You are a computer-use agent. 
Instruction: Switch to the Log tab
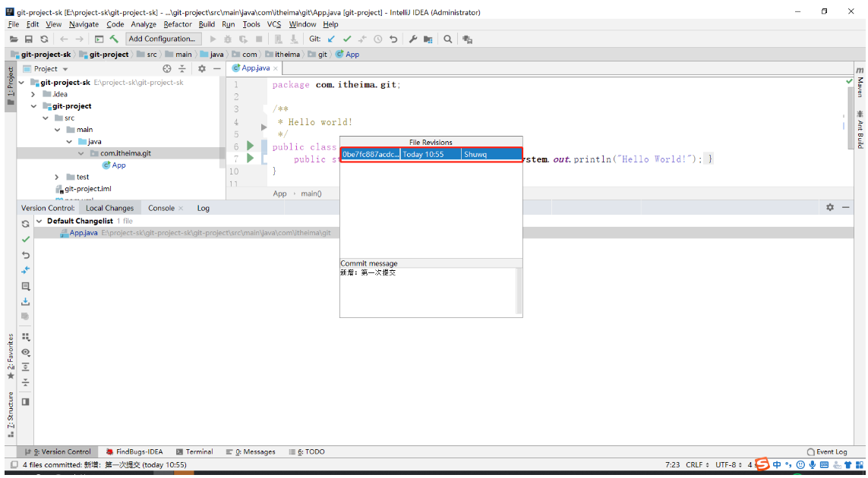[x=204, y=208]
